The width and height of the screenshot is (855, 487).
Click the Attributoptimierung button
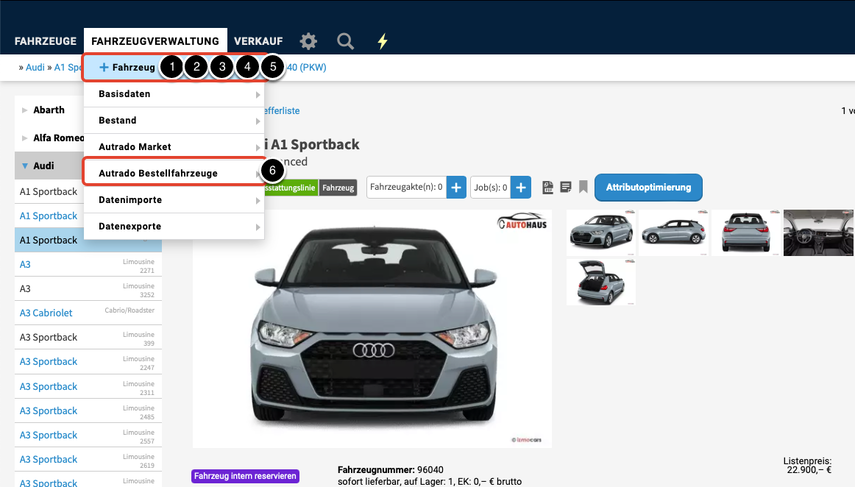648,187
